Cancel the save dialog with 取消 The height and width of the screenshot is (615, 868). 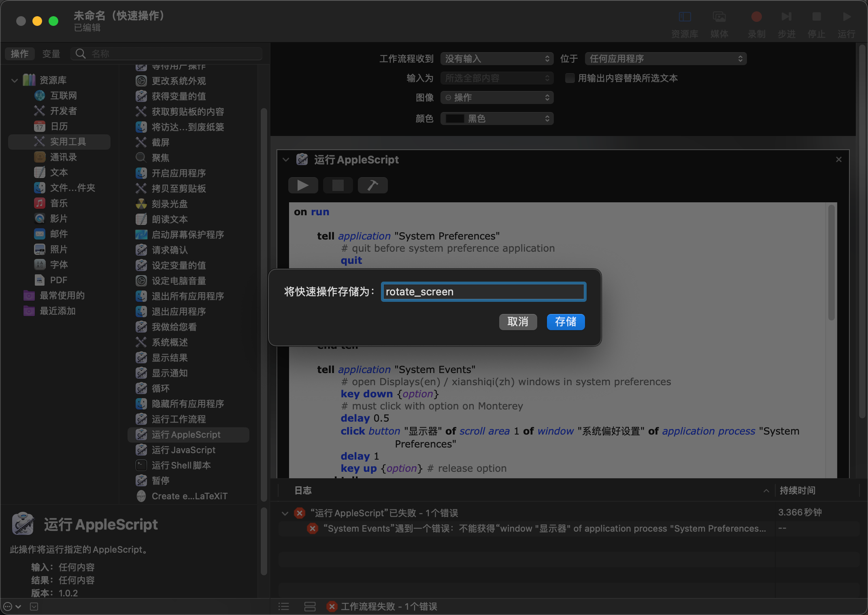[x=518, y=322]
